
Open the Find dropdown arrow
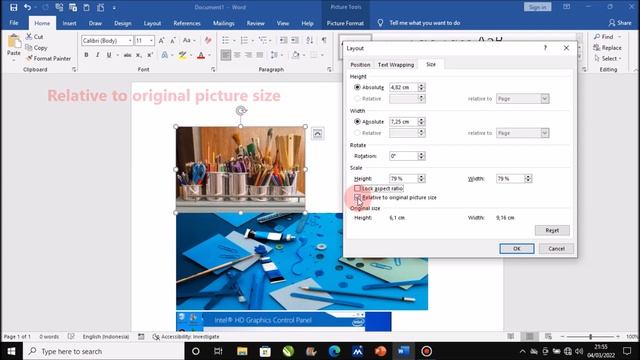[x=620, y=37]
